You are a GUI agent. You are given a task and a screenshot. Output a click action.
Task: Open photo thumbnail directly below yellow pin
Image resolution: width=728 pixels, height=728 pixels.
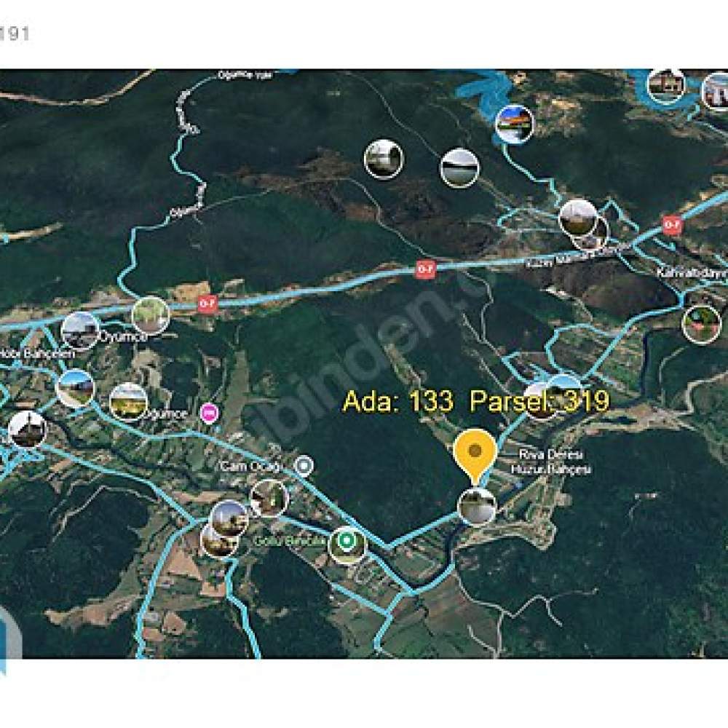coord(476,506)
